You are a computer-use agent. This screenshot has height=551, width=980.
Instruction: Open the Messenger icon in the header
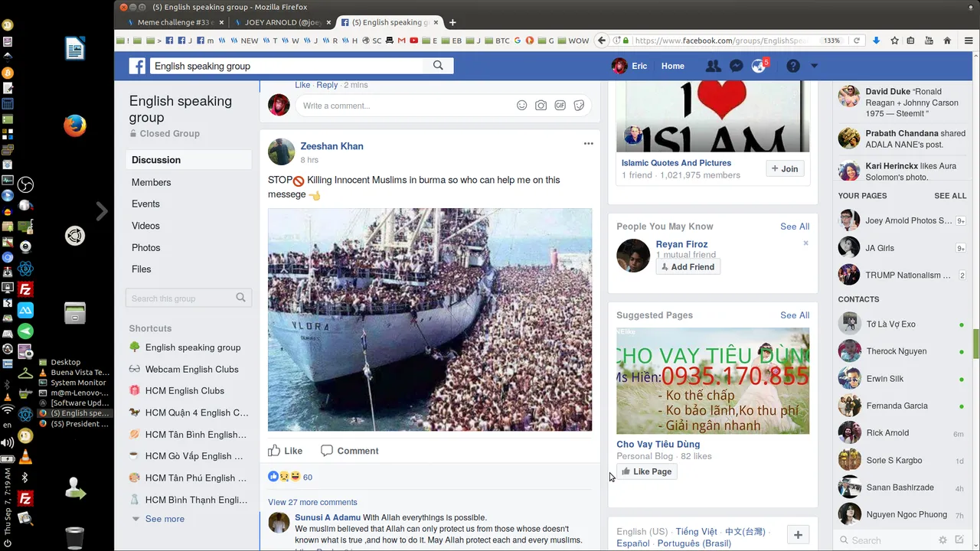[x=736, y=66]
